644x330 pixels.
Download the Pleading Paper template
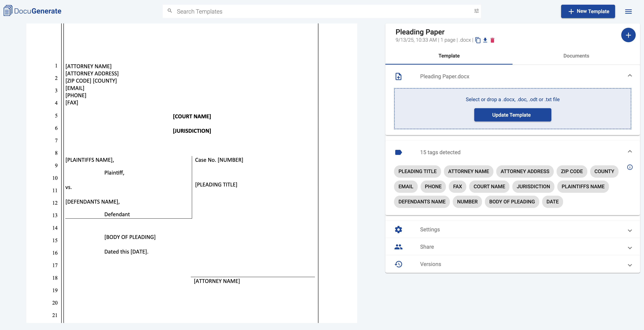click(x=485, y=40)
